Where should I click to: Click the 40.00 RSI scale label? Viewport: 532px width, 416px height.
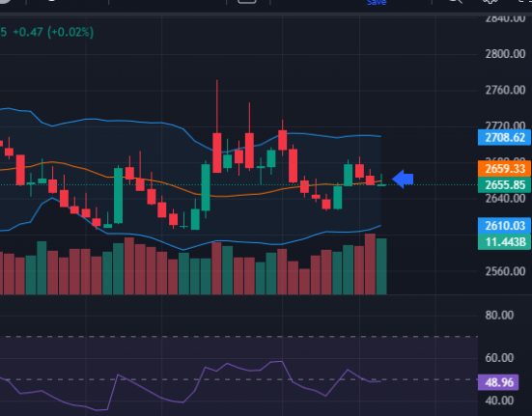click(499, 401)
